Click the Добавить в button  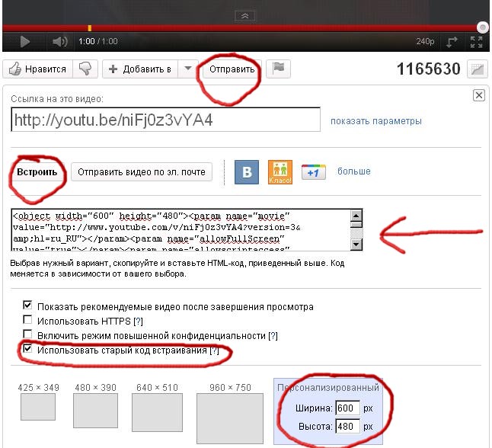pos(140,69)
